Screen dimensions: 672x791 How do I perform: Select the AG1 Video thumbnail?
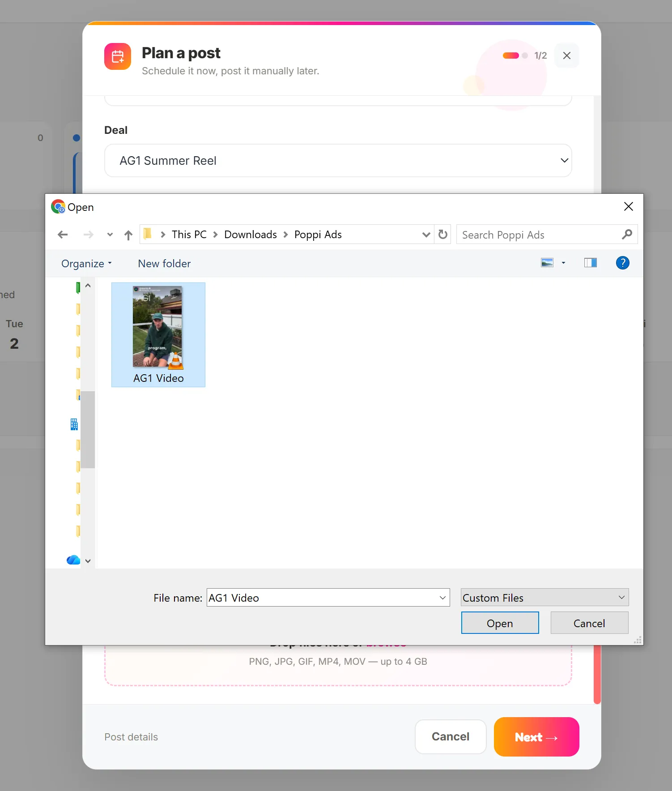click(x=157, y=327)
